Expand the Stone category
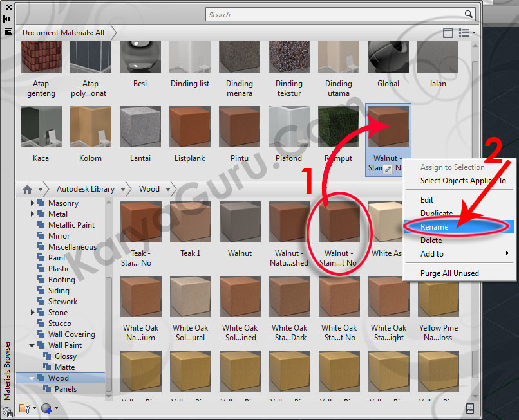Image resolution: width=519 pixels, height=420 pixels. point(33,313)
